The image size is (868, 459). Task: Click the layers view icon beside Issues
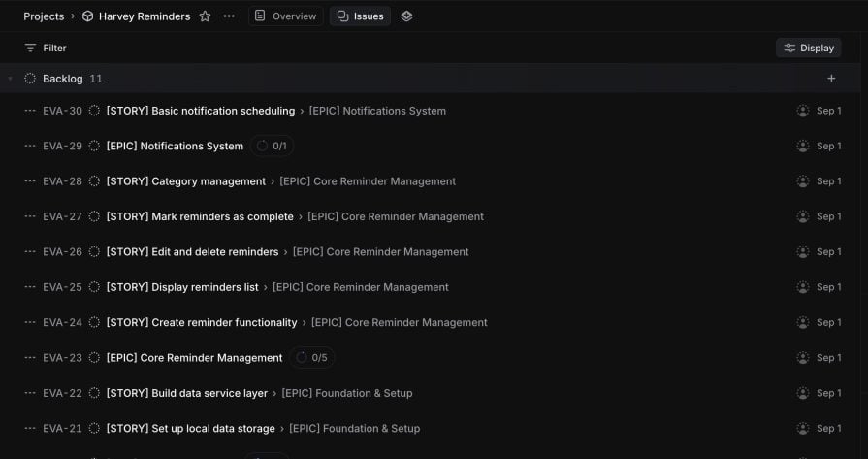pos(406,16)
